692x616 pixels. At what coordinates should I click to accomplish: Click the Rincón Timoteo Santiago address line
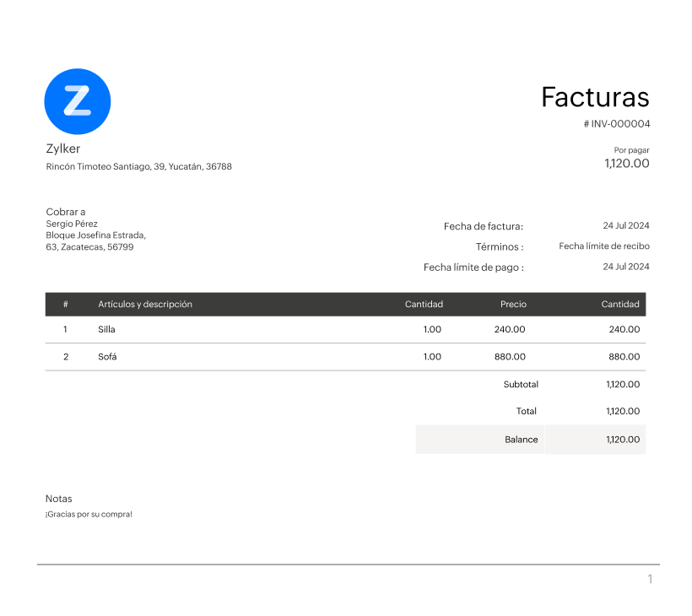(138, 167)
